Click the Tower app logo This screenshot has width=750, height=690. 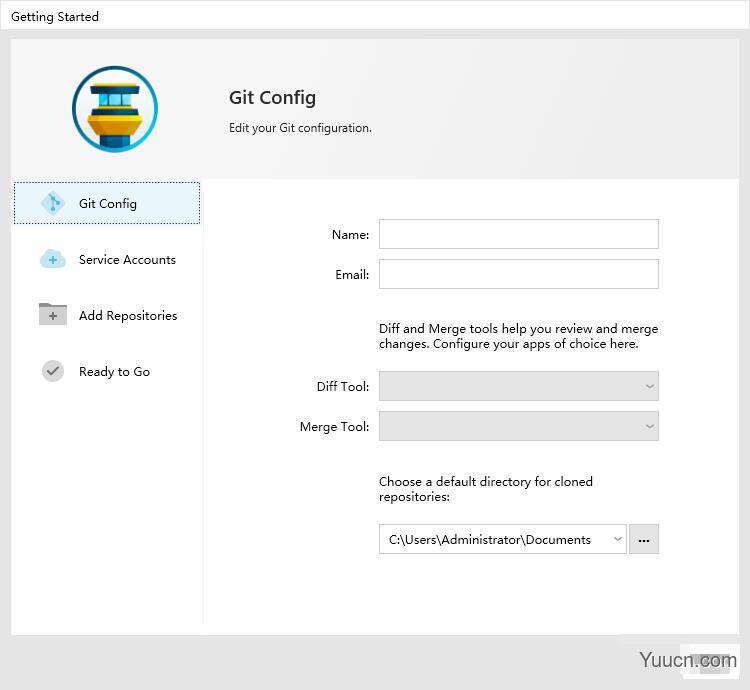(x=115, y=109)
